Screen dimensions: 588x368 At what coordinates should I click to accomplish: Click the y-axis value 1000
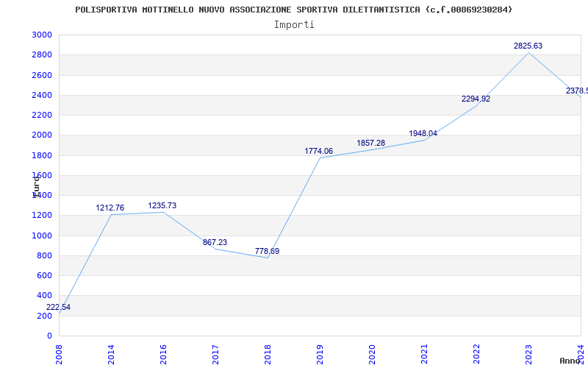[42, 236]
